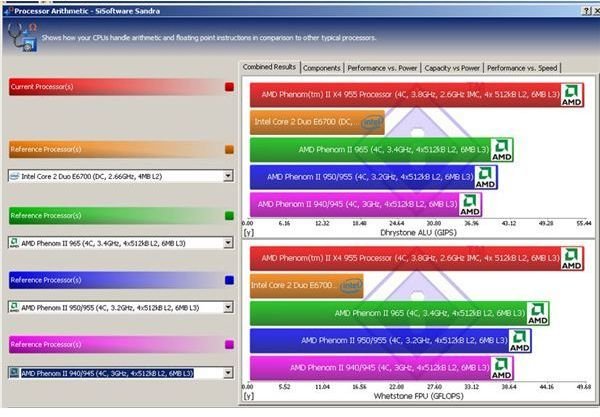This screenshot has height=417, width=600.
Task: Click the [y] label under Dhrystone chart
Action: tap(248, 233)
